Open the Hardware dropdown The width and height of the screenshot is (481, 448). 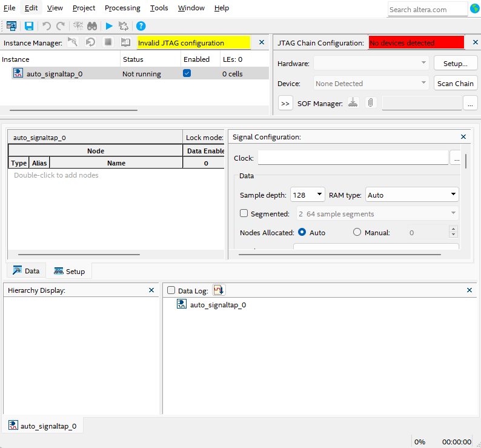[x=371, y=63]
